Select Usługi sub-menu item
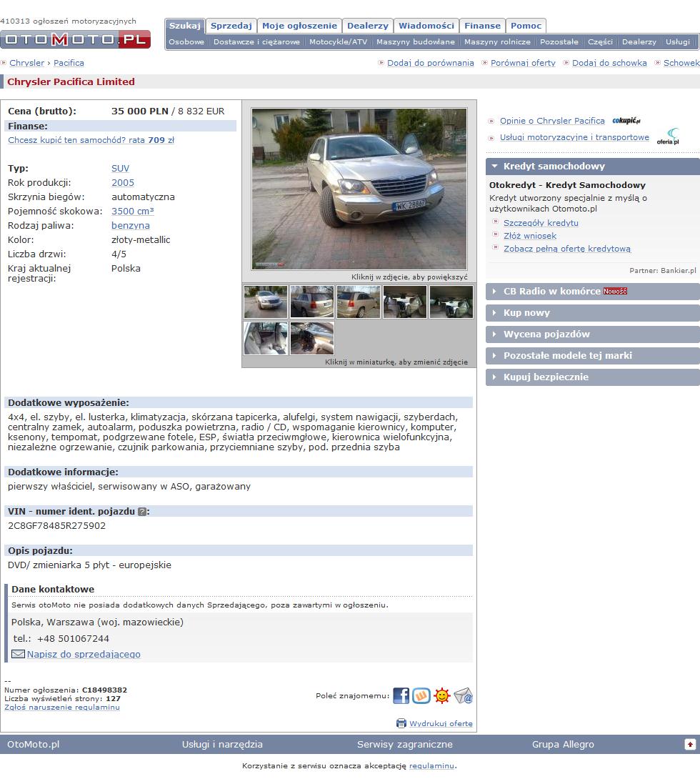Screen dimensions: 700x784 678,42
